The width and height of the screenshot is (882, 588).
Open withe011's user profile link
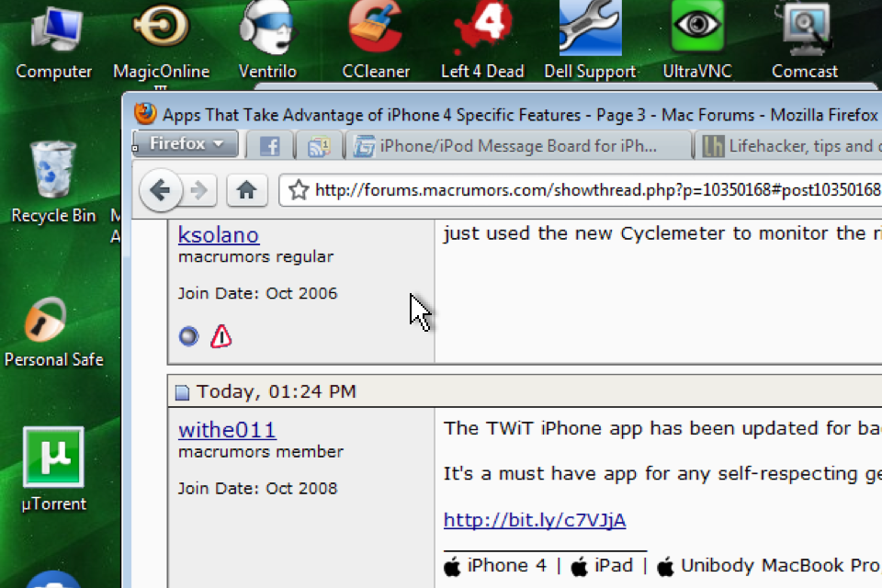[227, 430]
